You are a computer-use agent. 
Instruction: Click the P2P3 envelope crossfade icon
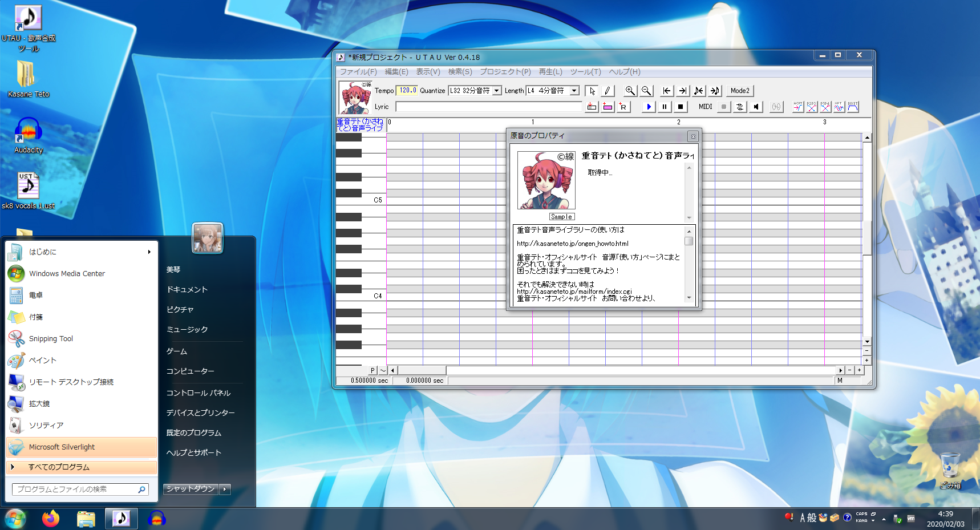(812, 107)
